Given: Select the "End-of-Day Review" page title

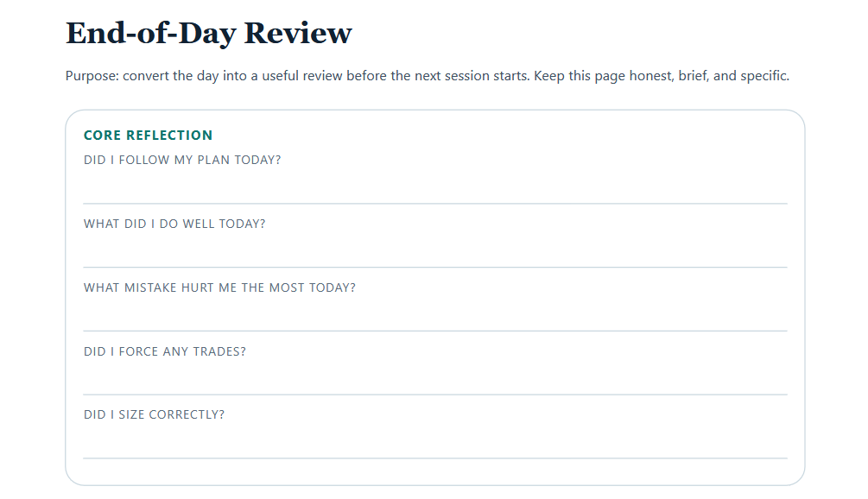Looking at the screenshot, I should point(207,33).
